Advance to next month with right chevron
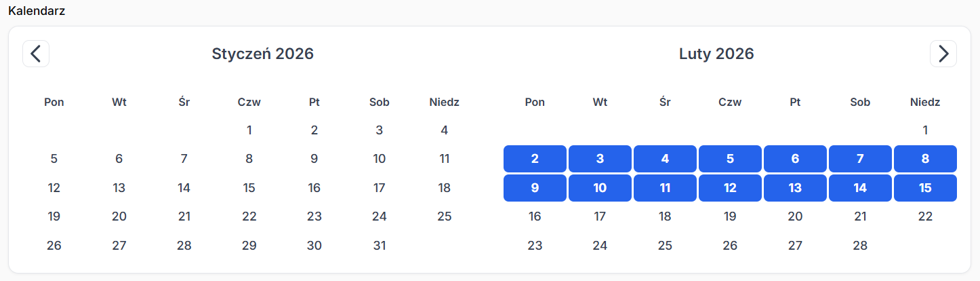This screenshot has height=281, width=980. click(x=943, y=54)
